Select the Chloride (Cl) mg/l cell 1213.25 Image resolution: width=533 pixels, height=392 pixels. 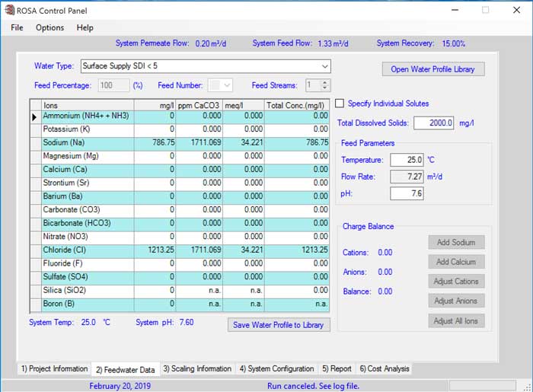[x=155, y=250]
